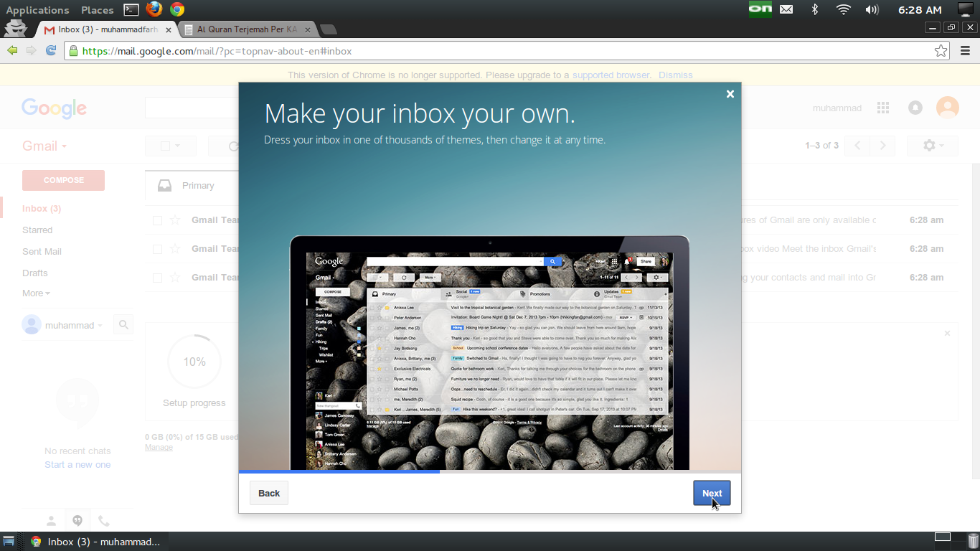Tick the second Gmail Team email checkbox
Viewport: 980px width, 551px height.
(x=157, y=249)
